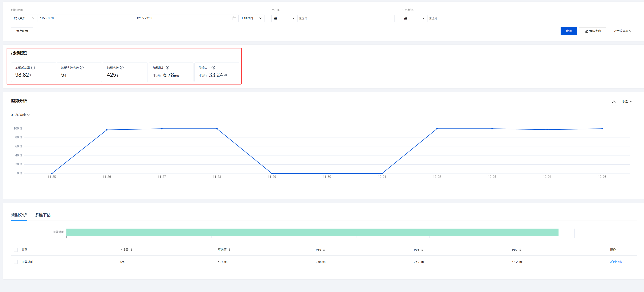Open the calendar date picker icon

click(x=234, y=18)
